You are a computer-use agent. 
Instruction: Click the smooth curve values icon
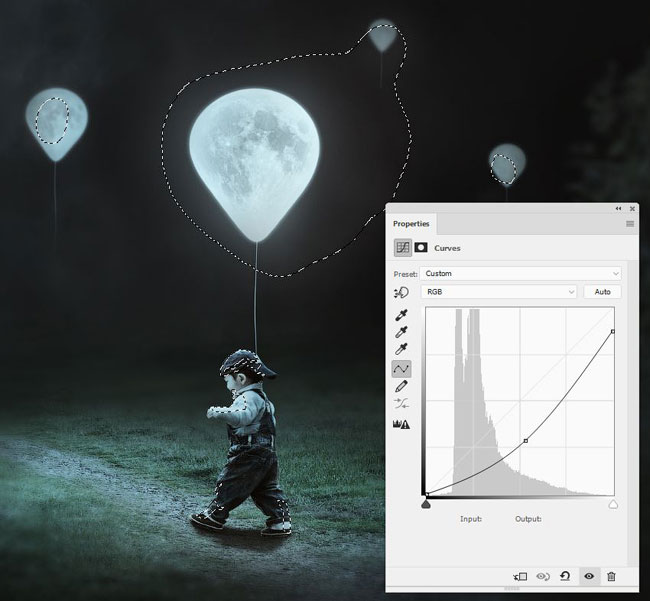(401, 403)
